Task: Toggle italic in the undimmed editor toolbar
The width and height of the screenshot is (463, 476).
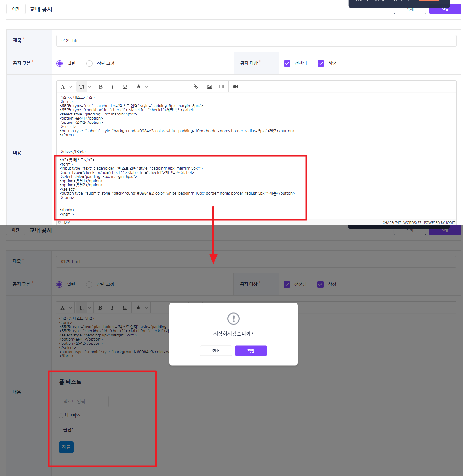Action: click(x=113, y=87)
